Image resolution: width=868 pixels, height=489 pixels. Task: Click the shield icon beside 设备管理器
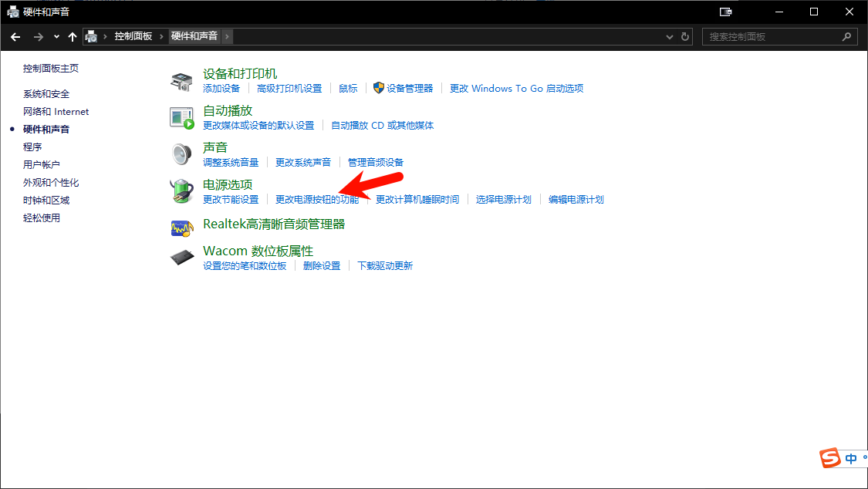click(x=379, y=88)
